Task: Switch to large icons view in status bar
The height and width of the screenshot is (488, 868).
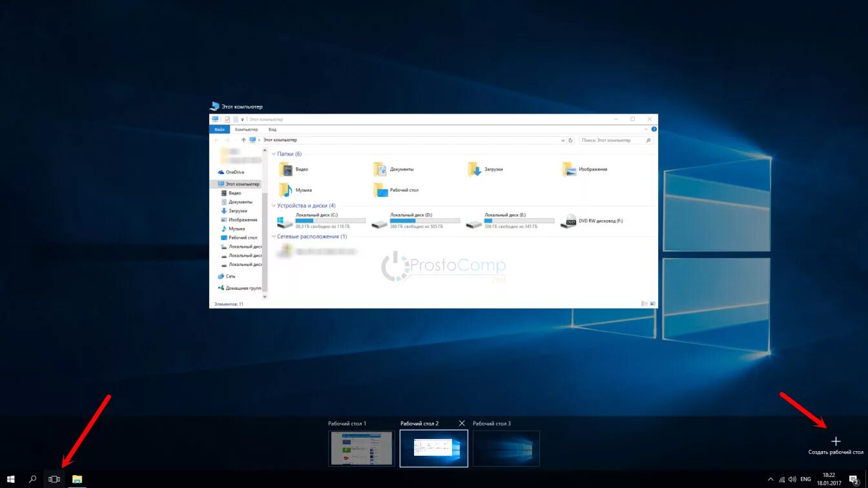Action: [652, 302]
